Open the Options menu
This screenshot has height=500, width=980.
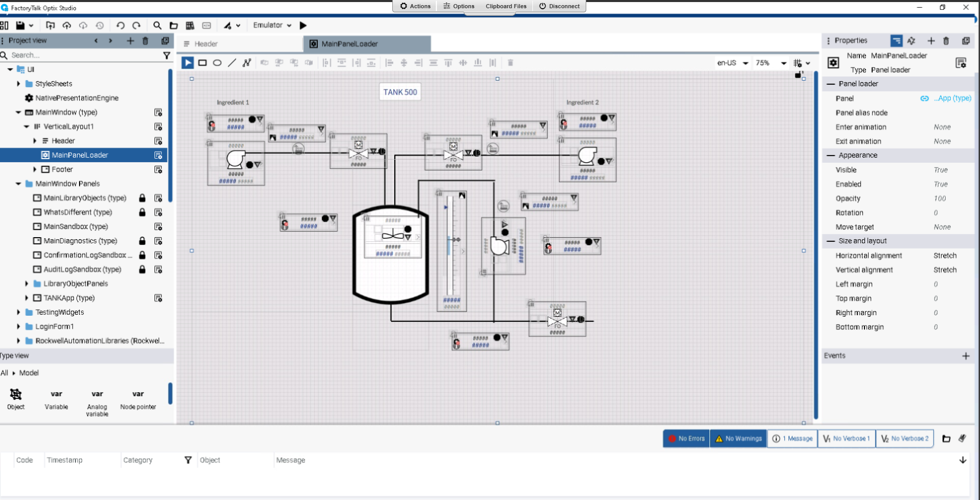click(x=459, y=6)
